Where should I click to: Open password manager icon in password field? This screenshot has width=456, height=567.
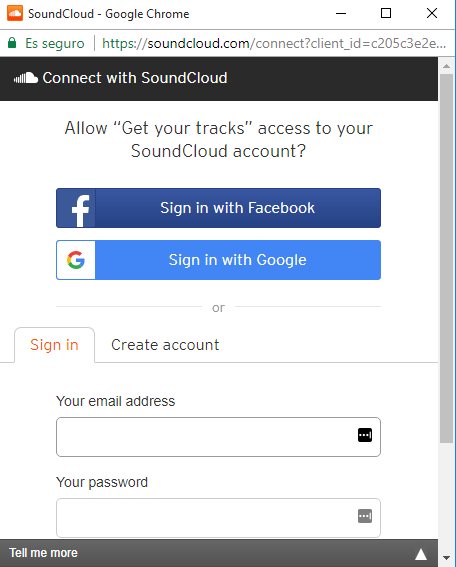click(x=365, y=516)
